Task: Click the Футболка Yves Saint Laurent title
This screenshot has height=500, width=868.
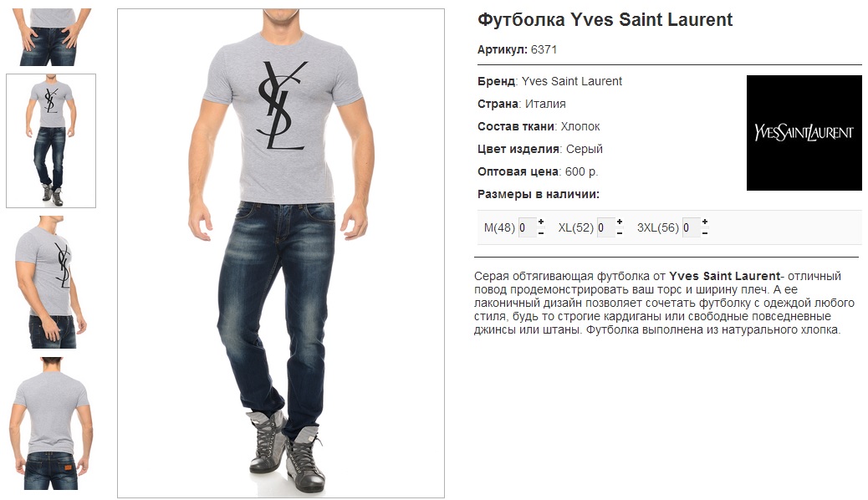Action: coord(605,20)
